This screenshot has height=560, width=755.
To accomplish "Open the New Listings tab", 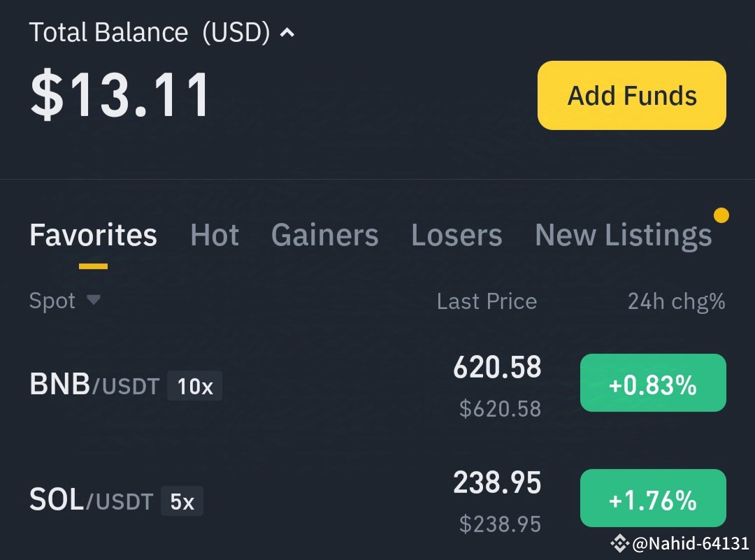I will tap(623, 235).
